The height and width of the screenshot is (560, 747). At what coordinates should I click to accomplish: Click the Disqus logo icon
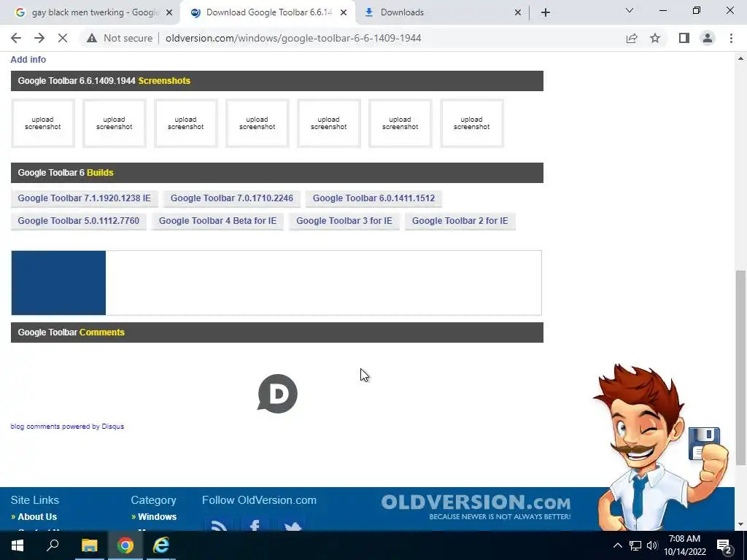pyautogui.click(x=277, y=393)
